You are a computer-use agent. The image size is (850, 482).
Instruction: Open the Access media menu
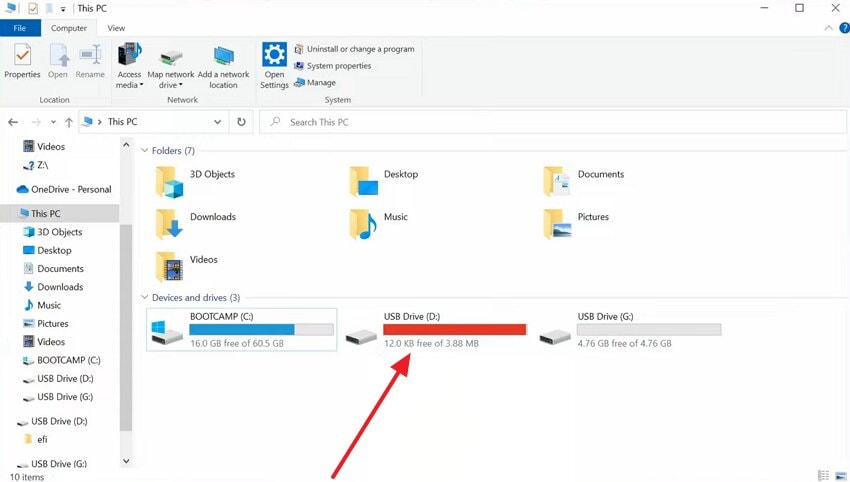tap(129, 66)
